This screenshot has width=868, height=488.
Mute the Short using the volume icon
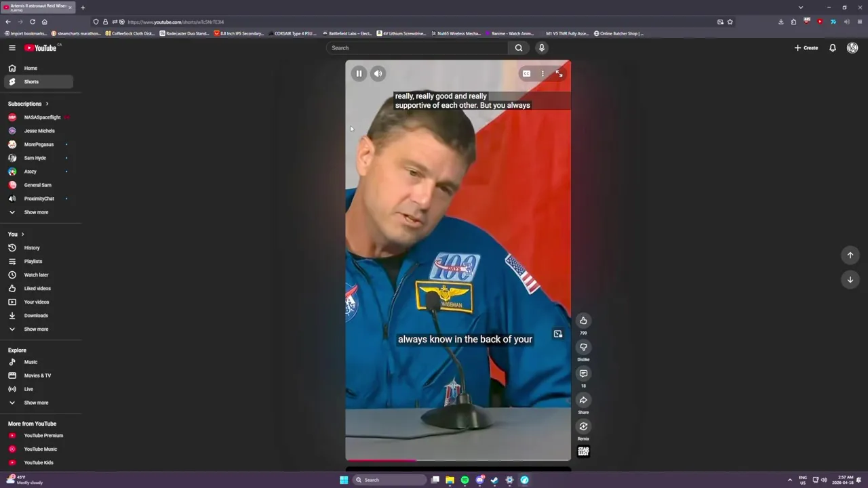tap(378, 73)
